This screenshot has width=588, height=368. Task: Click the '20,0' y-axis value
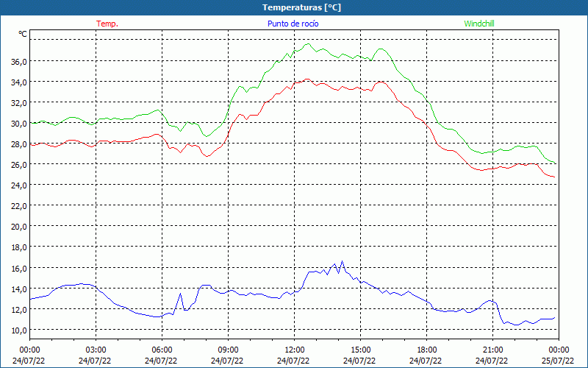tap(19, 227)
